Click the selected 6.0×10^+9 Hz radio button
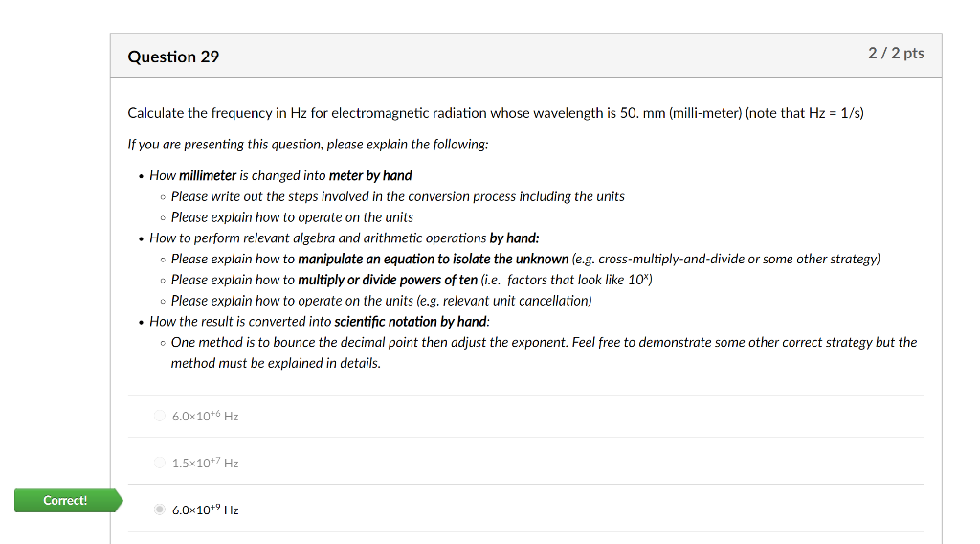Screen dimensions: 980x544 click(160, 510)
